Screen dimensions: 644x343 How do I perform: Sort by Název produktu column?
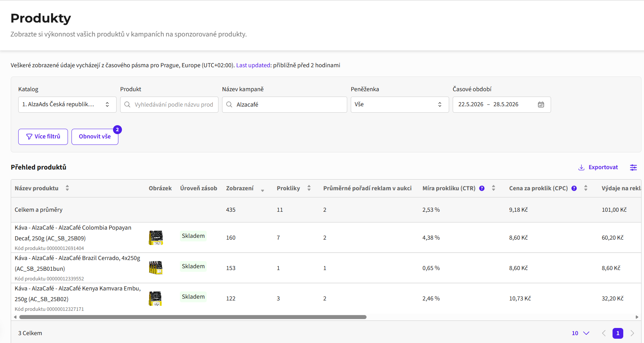point(67,188)
